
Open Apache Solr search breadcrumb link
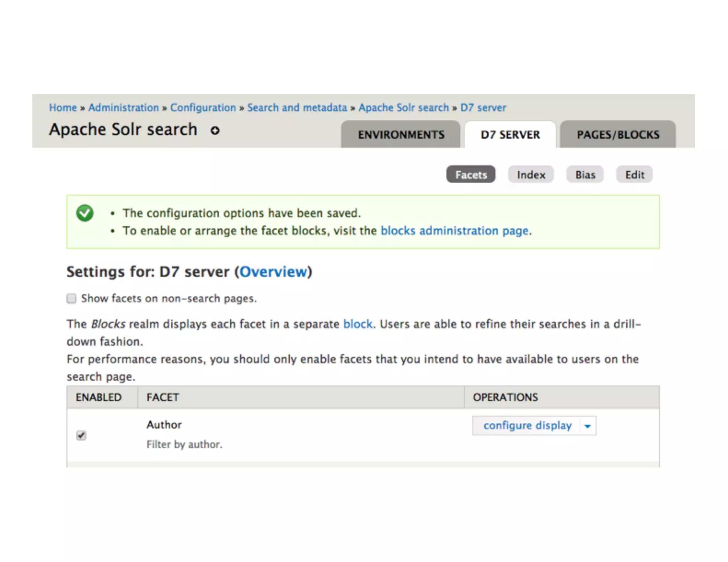coord(403,107)
